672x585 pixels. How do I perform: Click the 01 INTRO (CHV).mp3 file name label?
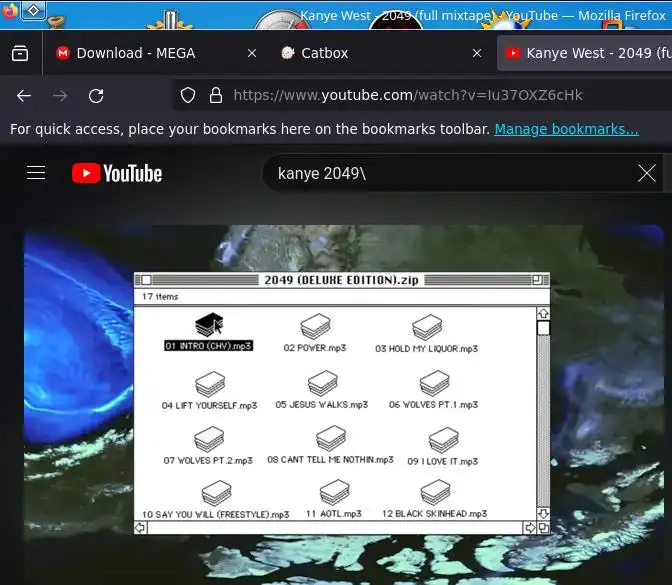coord(209,346)
